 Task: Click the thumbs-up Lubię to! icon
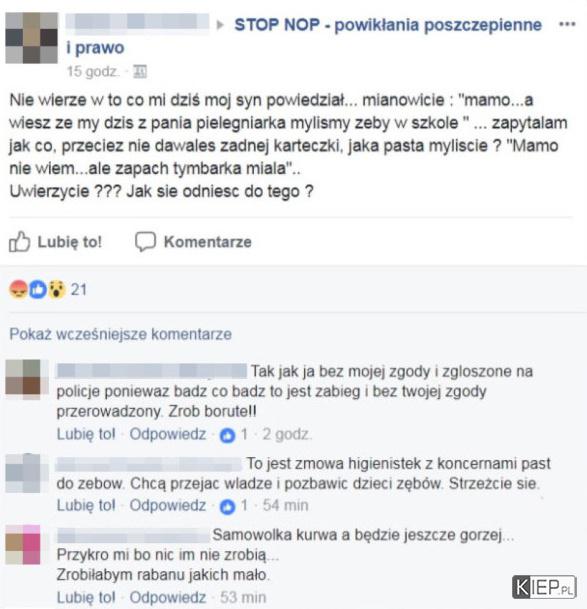tap(19, 242)
